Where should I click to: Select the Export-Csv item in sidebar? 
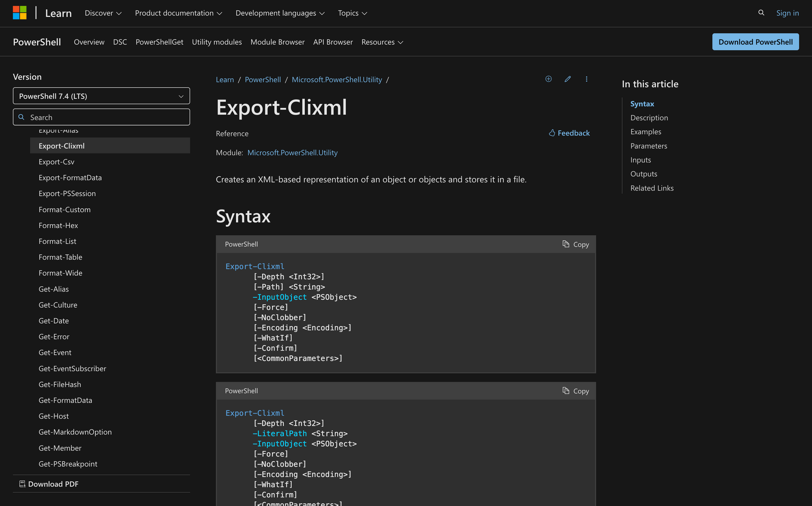[56, 162]
